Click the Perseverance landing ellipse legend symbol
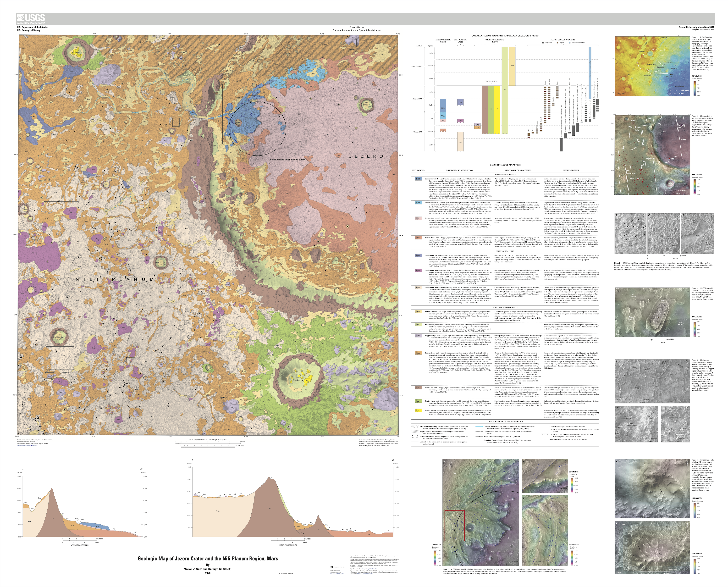 click(415, 437)
